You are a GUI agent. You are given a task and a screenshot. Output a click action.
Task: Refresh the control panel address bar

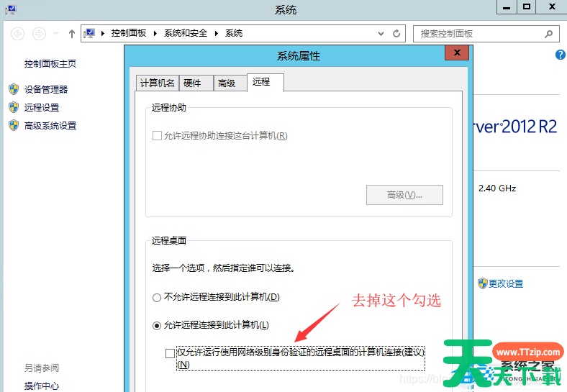[396, 34]
